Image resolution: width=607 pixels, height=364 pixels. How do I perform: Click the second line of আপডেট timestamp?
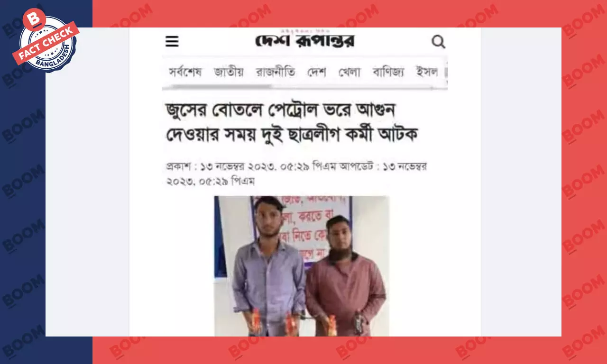coord(210,181)
